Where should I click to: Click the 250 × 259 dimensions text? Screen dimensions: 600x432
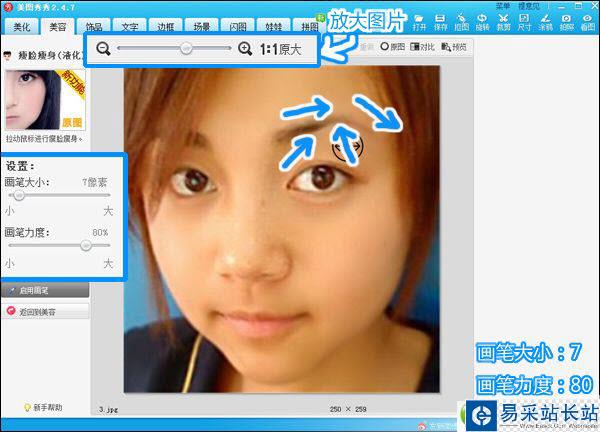[348, 409]
